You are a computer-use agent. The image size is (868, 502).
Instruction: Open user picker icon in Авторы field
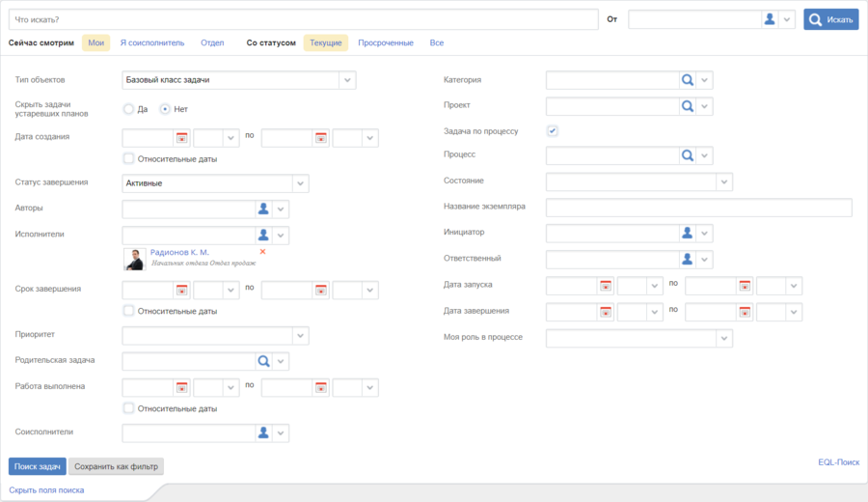click(x=263, y=209)
